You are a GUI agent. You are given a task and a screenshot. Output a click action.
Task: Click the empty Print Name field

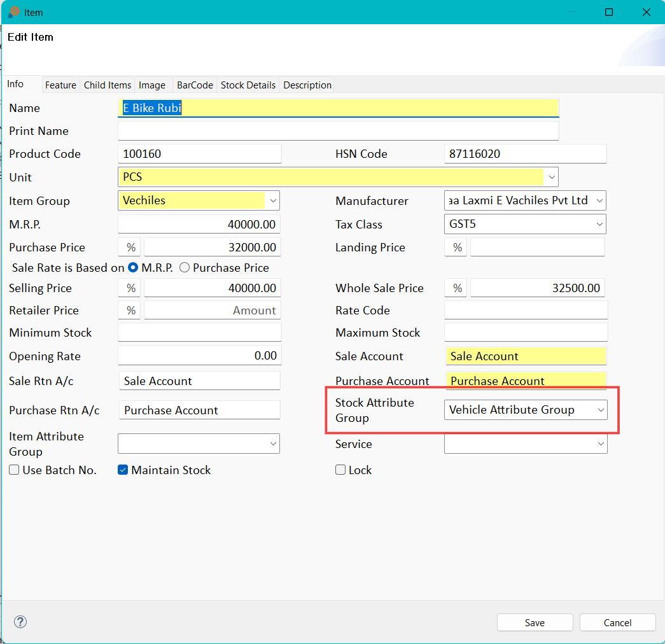pyautogui.click(x=338, y=130)
